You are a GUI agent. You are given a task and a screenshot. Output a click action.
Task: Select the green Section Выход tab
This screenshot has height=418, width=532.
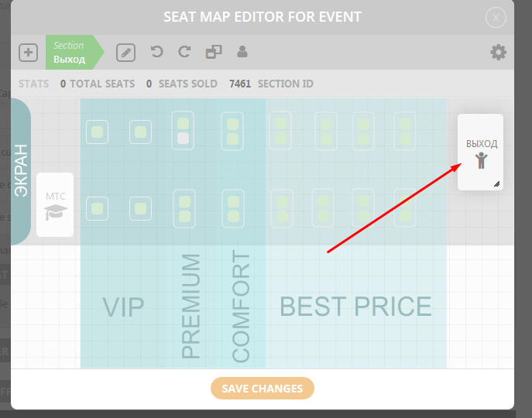(x=71, y=53)
